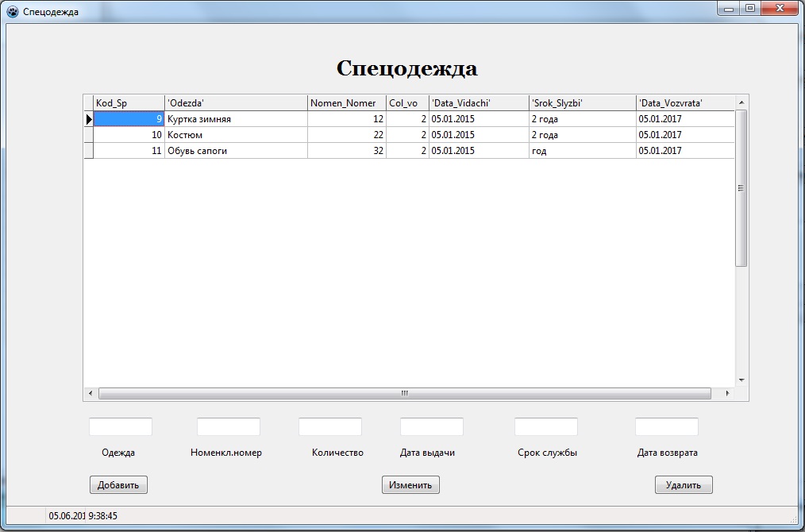
Task: Select Nomen_Nomer cell with value 32
Action: pos(347,151)
